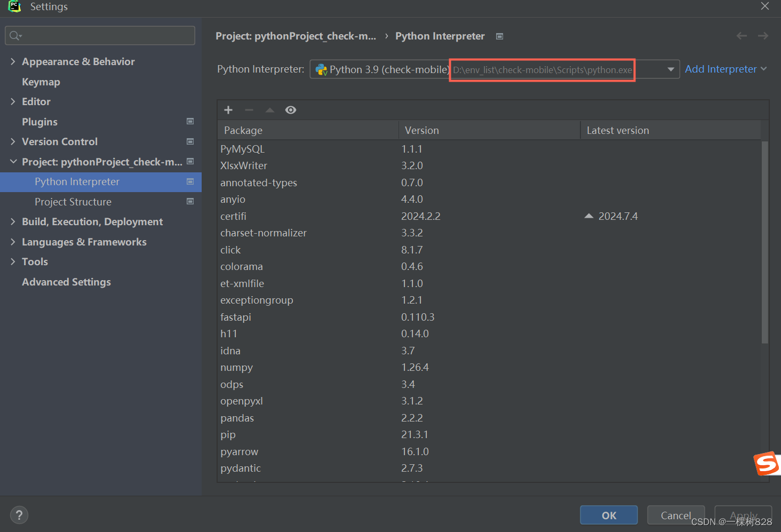Select Project Structure in settings tree
Screen dimensions: 781x532
click(73, 202)
